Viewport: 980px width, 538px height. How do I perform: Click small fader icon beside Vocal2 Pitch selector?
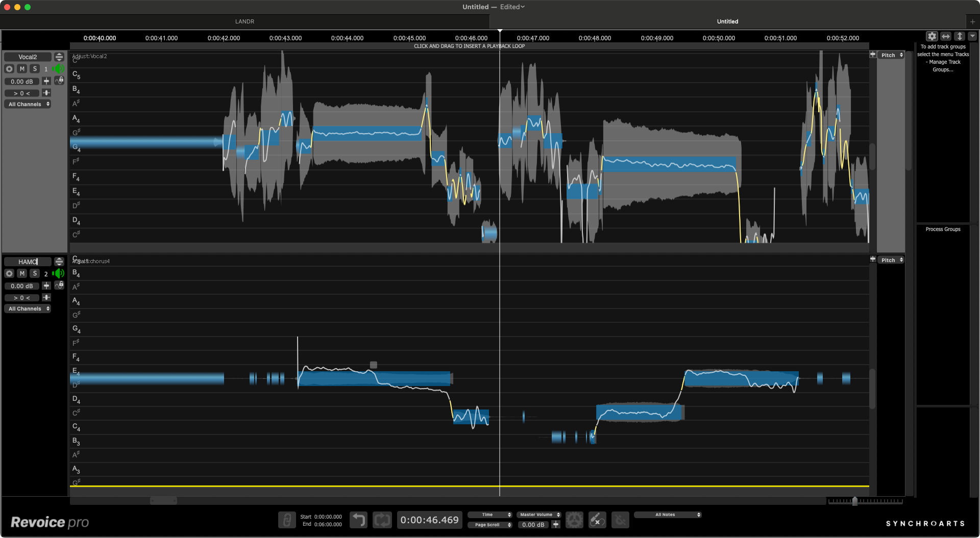873,55
